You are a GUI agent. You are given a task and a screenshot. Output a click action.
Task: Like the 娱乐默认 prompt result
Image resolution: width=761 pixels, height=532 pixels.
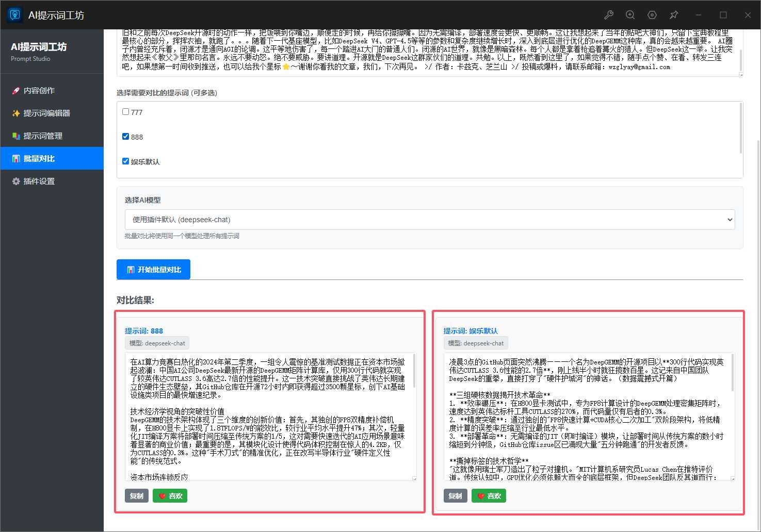click(x=489, y=496)
